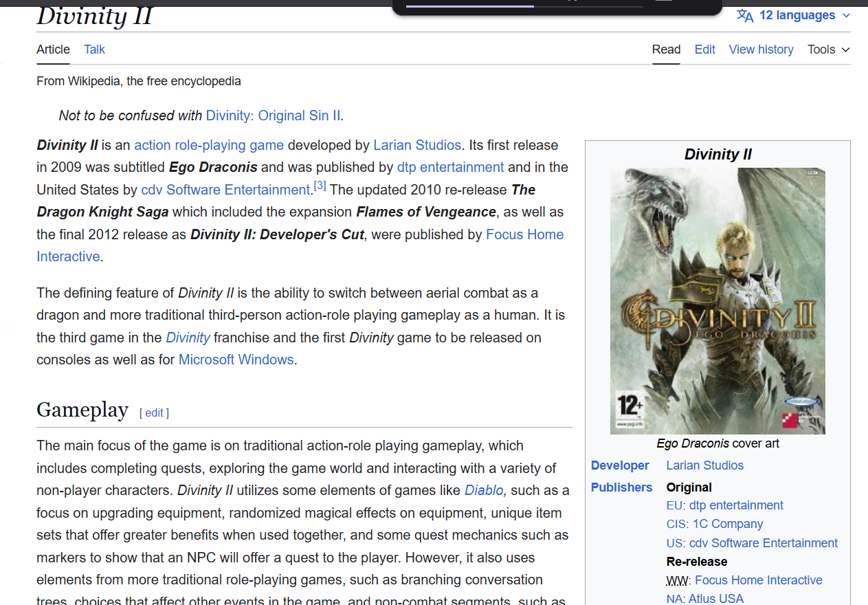Open the View history tab
Image resolution: width=868 pixels, height=605 pixels.
[x=761, y=49]
